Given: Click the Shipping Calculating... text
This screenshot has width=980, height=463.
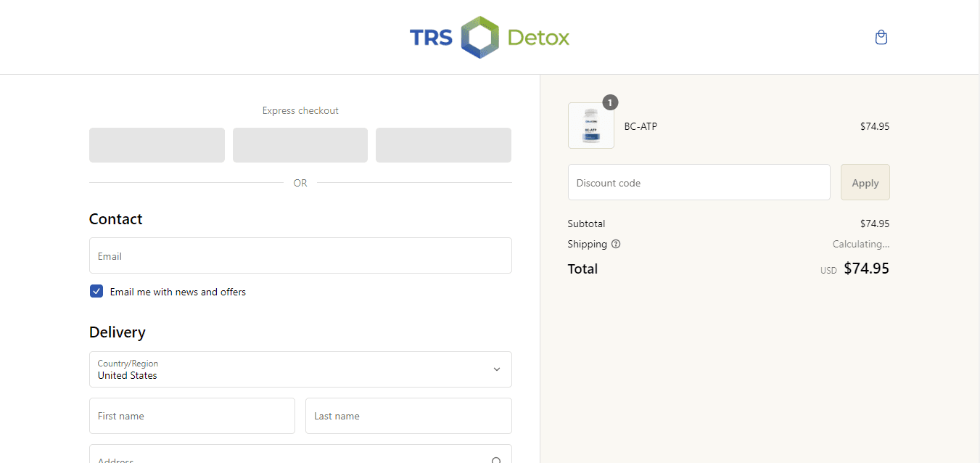Looking at the screenshot, I should tap(861, 244).
